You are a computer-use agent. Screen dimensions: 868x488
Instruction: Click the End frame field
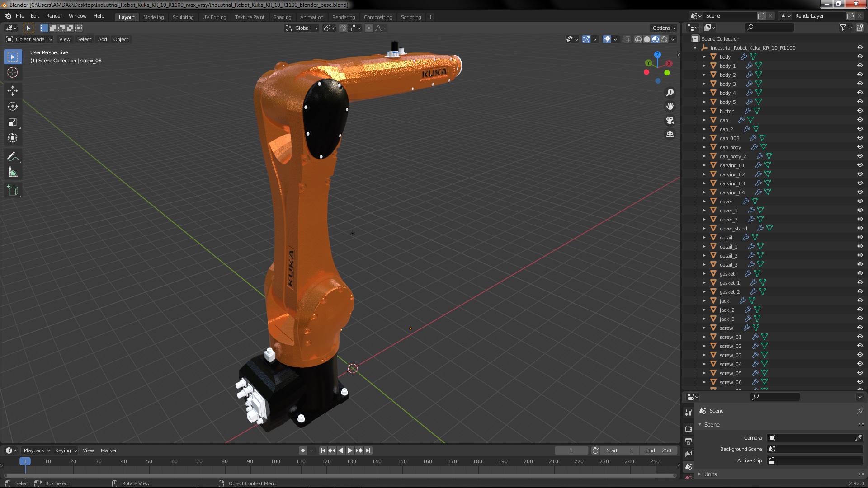click(659, 450)
